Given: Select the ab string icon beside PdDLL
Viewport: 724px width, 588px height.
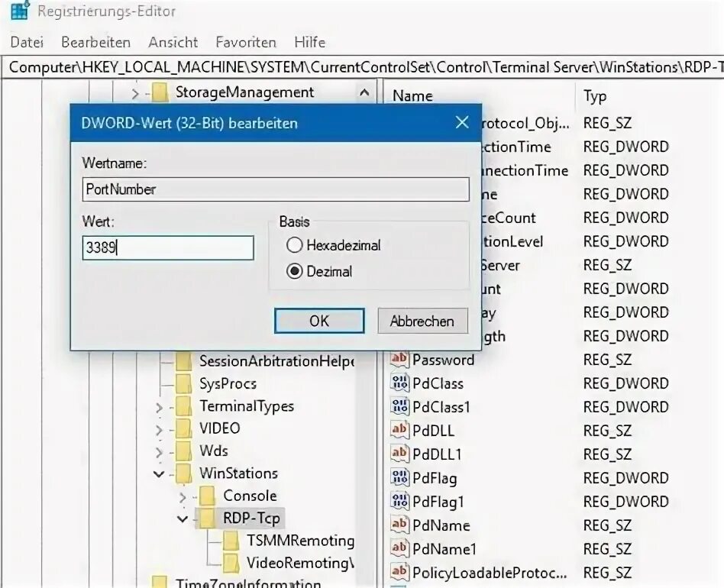Looking at the screenshot, I should pyautogui.click(x=399, y=431).
